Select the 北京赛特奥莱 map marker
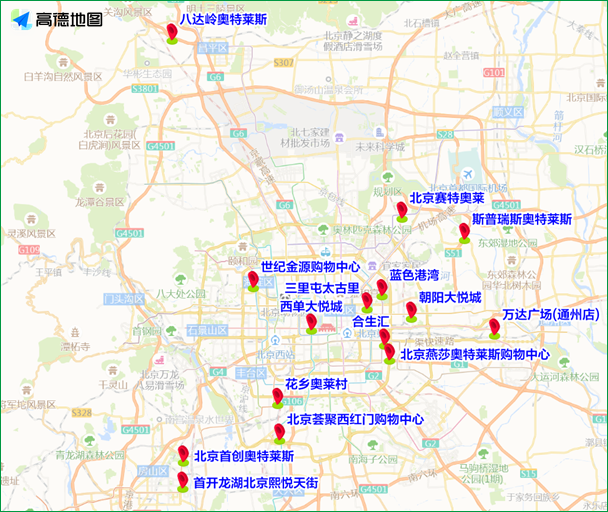 coord(402,212)
